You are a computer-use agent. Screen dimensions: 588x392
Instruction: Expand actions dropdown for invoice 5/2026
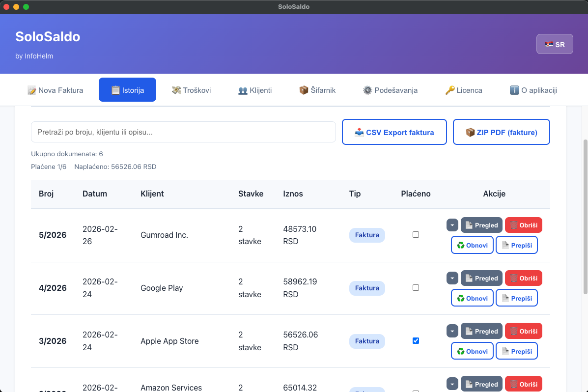(452, 225)
